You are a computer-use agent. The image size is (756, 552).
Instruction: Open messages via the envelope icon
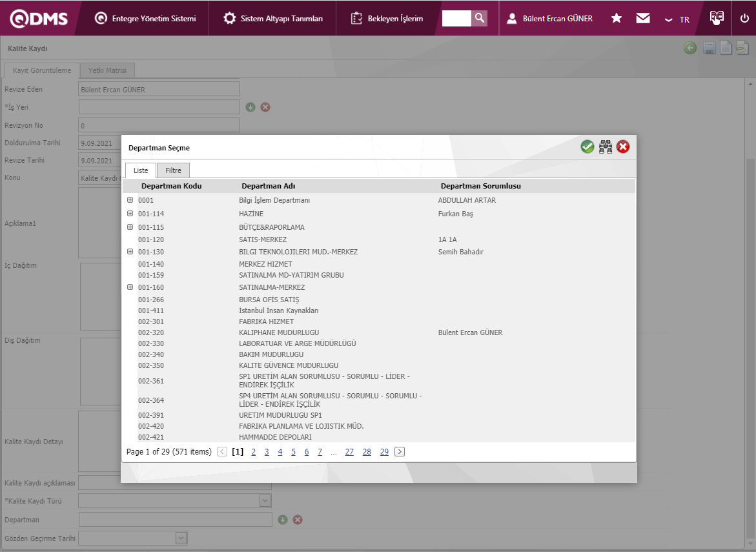coord(643,19)
